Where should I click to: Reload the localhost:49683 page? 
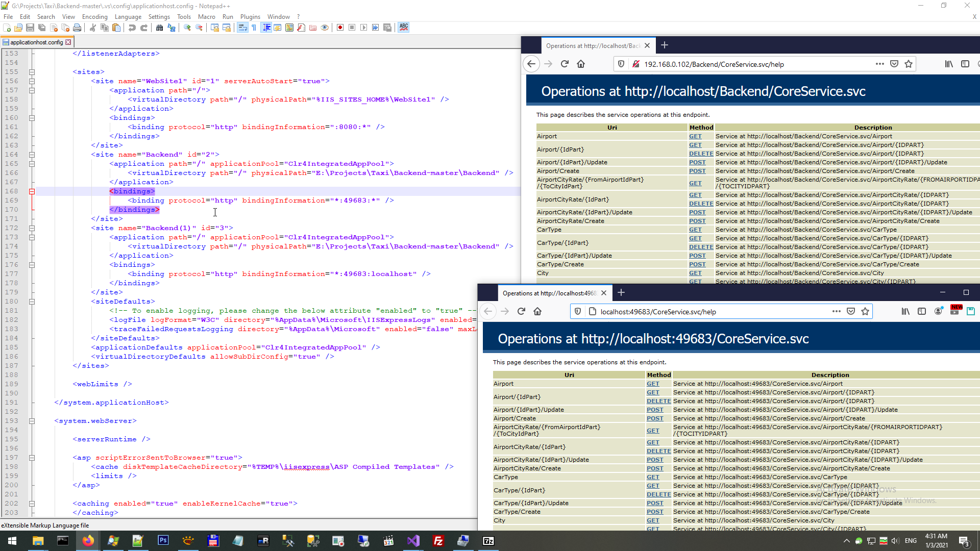tap(521, 311)
